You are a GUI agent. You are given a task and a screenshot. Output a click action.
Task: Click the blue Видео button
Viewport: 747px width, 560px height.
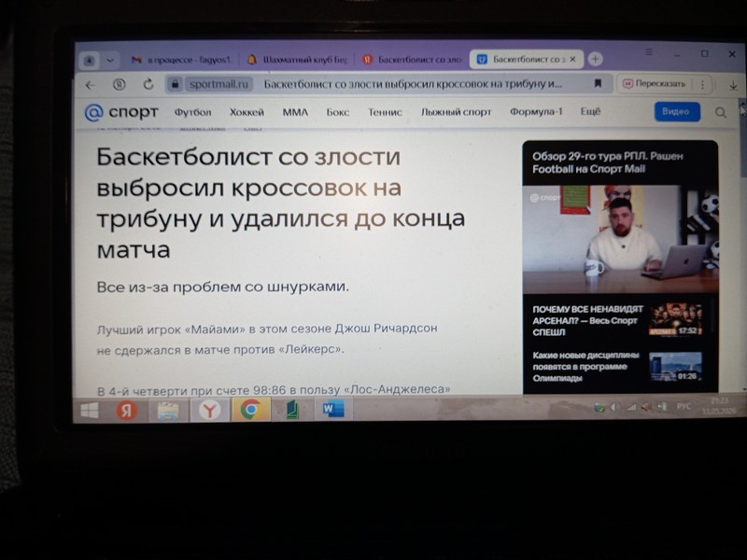(x=676, y=111)
